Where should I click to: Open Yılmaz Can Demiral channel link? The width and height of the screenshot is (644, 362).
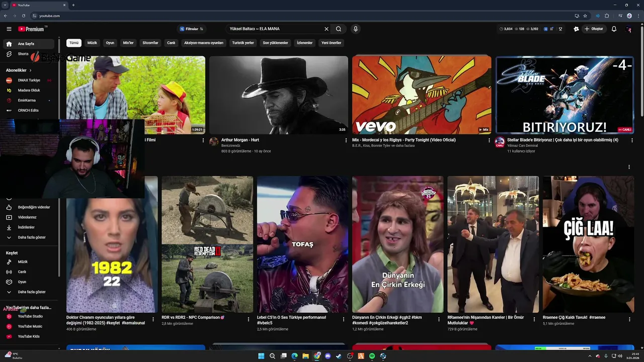[x=523, y=146]
